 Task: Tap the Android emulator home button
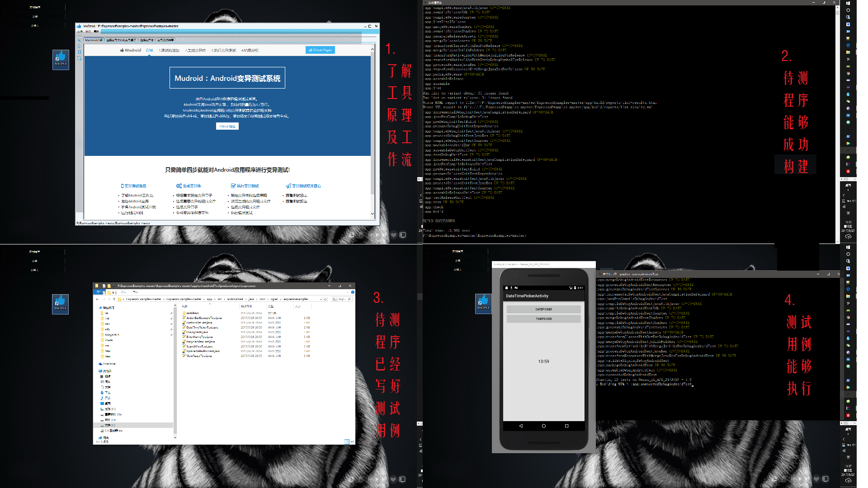[x=543, y=426]
